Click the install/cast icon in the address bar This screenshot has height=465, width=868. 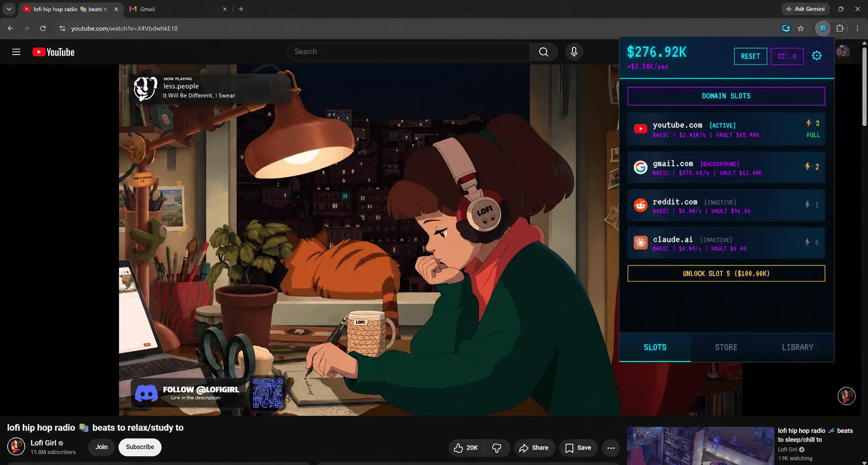[786, 28]
